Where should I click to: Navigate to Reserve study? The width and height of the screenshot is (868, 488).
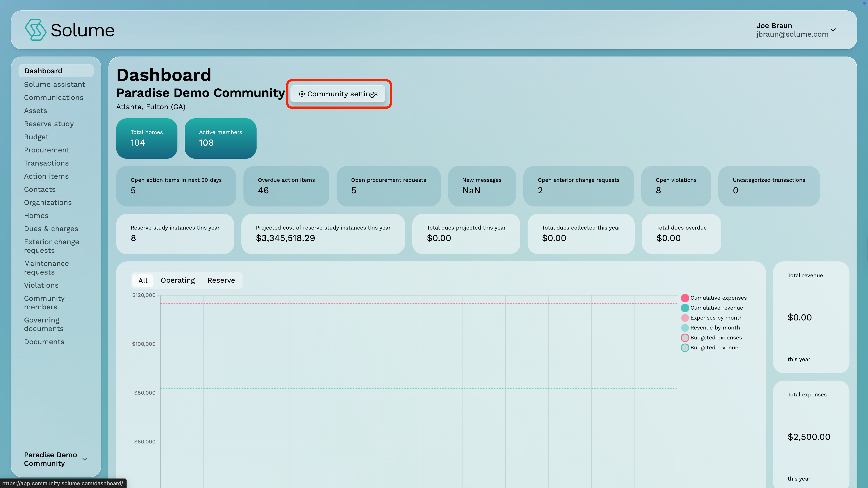pos(49,124)
